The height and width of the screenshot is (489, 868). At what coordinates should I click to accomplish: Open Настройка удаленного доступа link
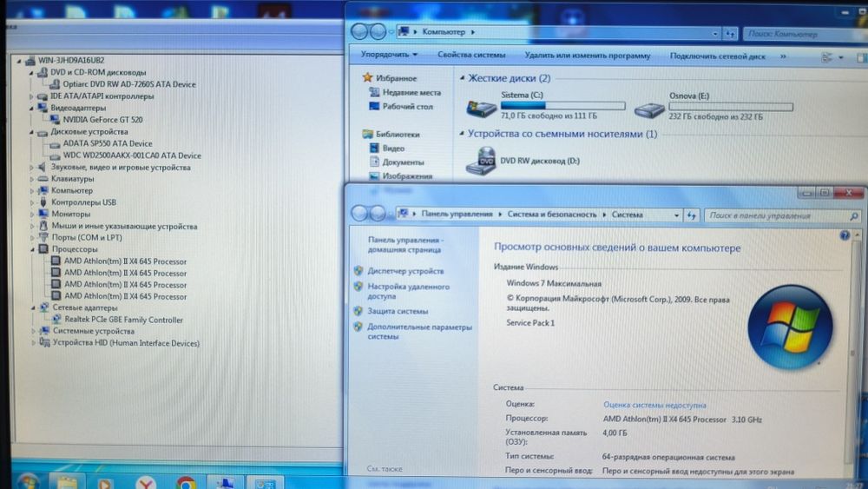click(409, 291)
